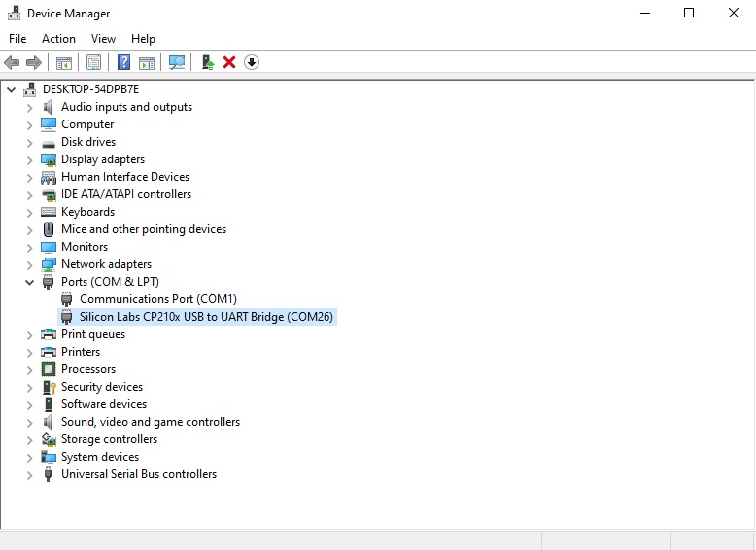Select the Human Interface Devices item
756x550 pixels.
pyautogui.click(x=124, y=177)
